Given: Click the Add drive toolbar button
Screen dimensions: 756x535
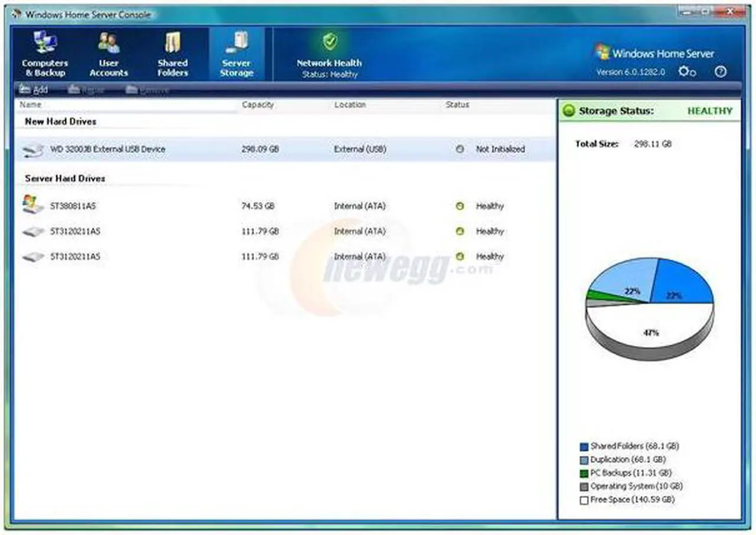Looking at the screenshot, I should coord(33,90).
